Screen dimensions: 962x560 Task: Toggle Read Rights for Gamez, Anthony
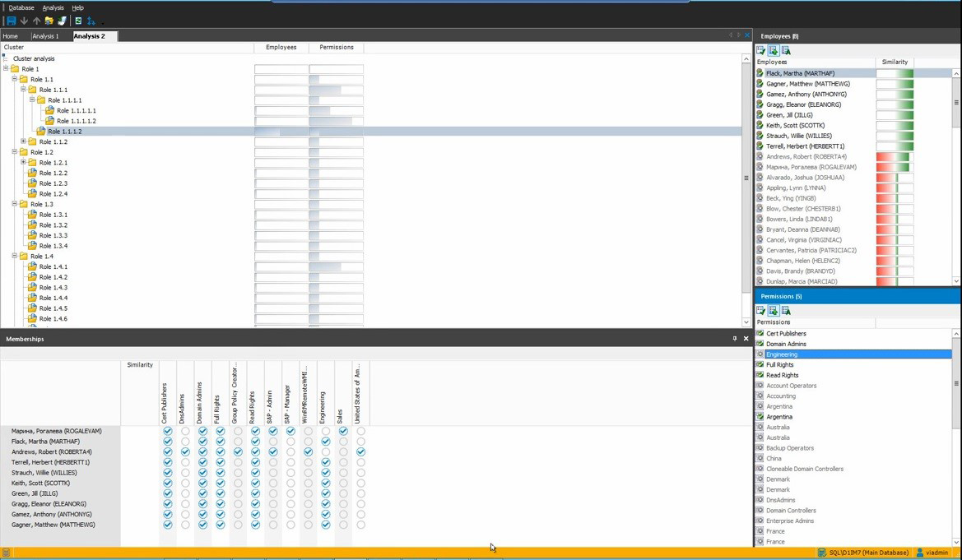pos(255,515)
